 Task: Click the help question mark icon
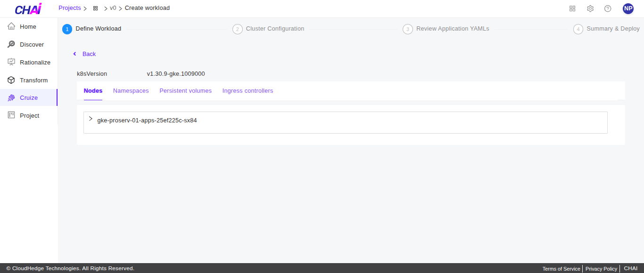(x=608, y=8)
